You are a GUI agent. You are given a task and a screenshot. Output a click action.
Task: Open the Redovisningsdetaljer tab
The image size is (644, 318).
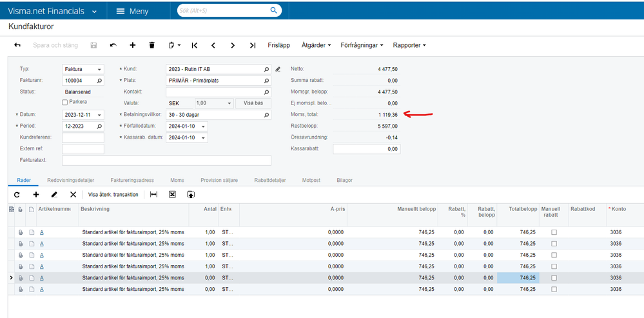71,180
